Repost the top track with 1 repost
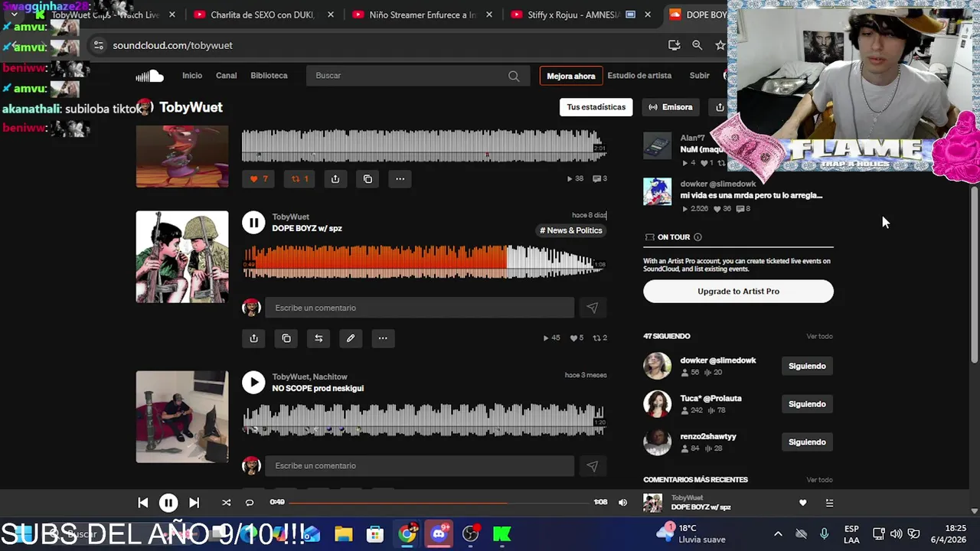Screen dimensions: 980x551 point(299,179)
